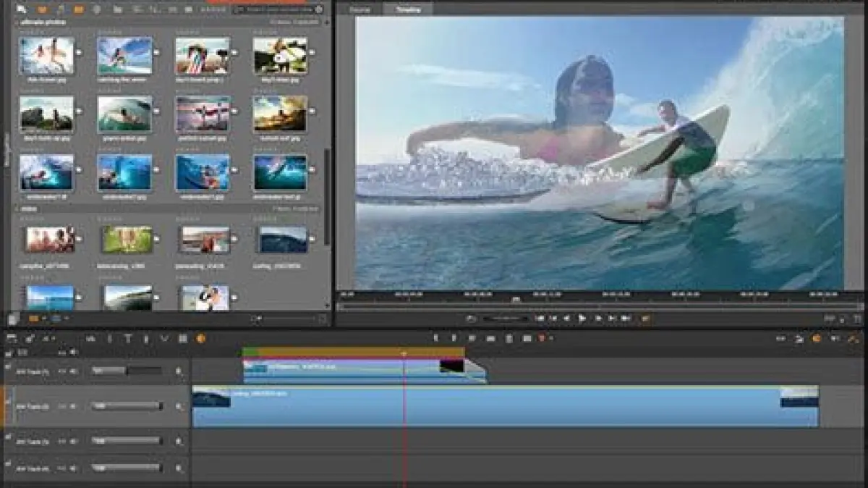The height and width of the screenshot is (488, 868).
Task: Click the orange icon right of playback controls
Action: point(645,318)
